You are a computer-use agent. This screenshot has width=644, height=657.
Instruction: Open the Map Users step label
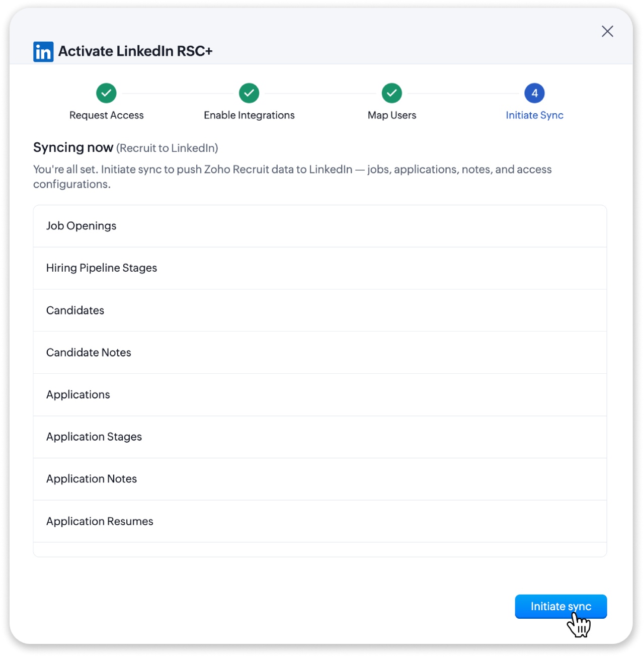(x=392, y=115)
